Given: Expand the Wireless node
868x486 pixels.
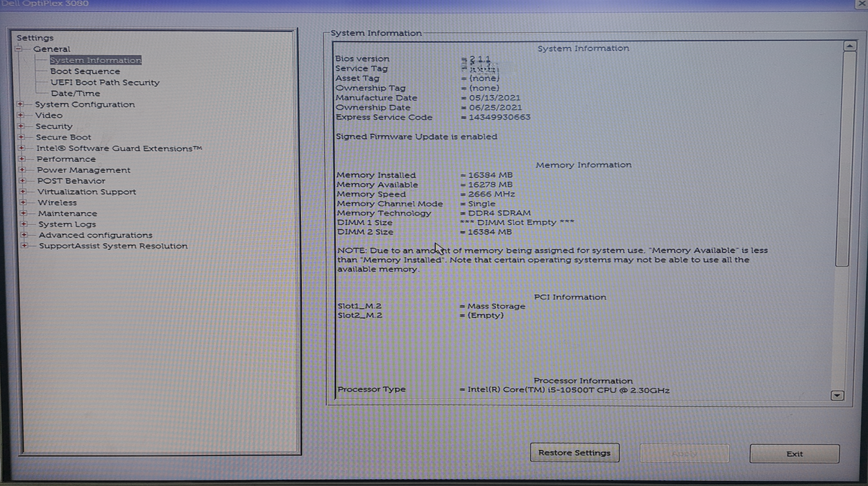Looking at the screenshot, I should [x=23, y=203].
